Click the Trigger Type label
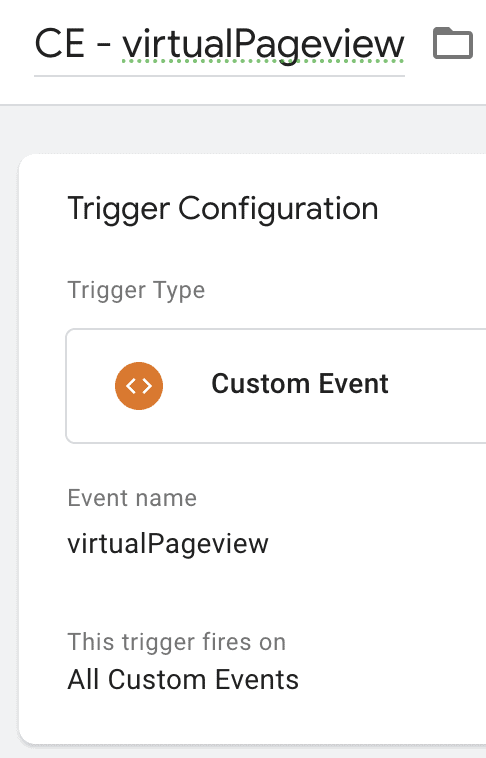Image resolution: width=486 pixels, height=758 pixels. point(136,291)
